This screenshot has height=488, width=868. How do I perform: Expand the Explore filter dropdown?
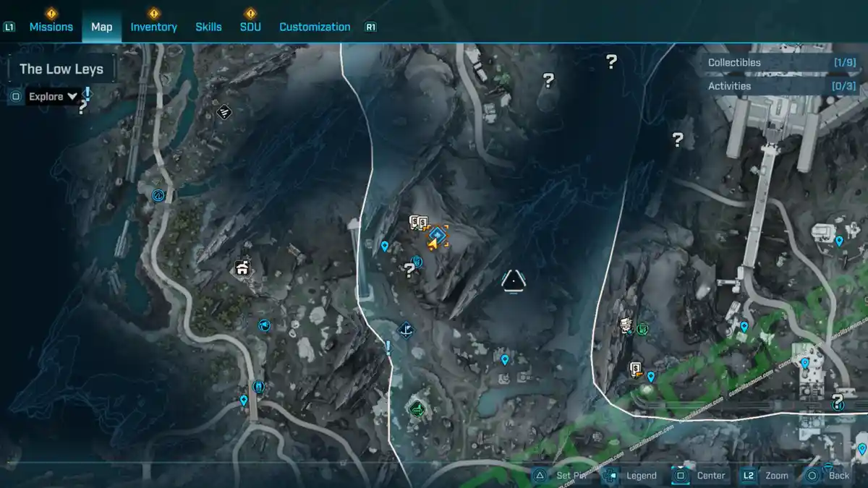(54, 96)
